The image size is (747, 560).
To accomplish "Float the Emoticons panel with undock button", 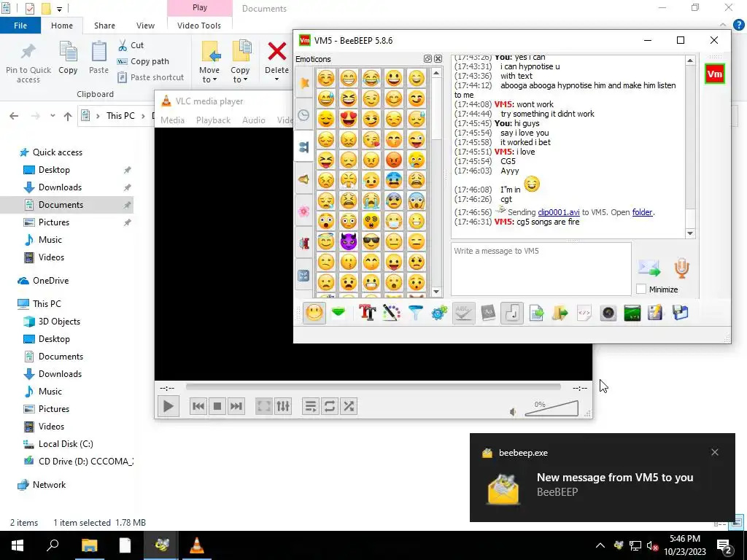I will point(427,58).
